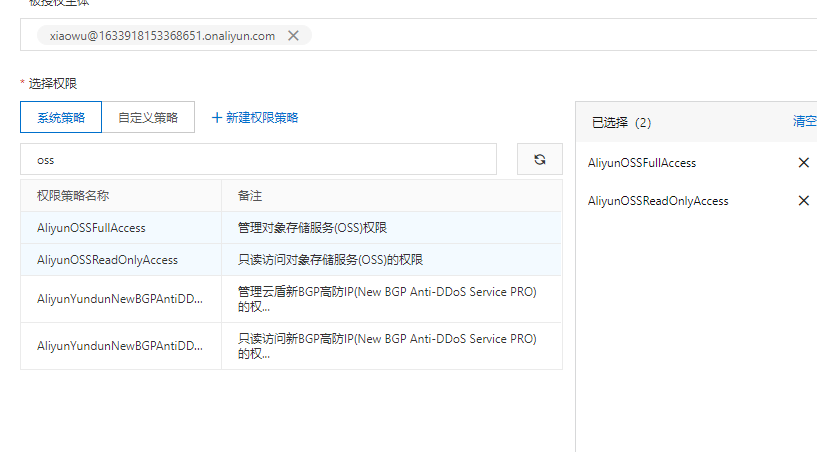Remove AliyunOSSReadOnlyAccess from selected list

pyautogui.click(x=803, y=201)
